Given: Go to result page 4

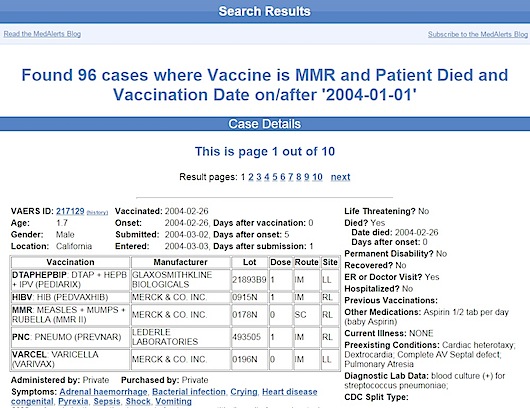Looking at the screenshot, I should 267,177.
